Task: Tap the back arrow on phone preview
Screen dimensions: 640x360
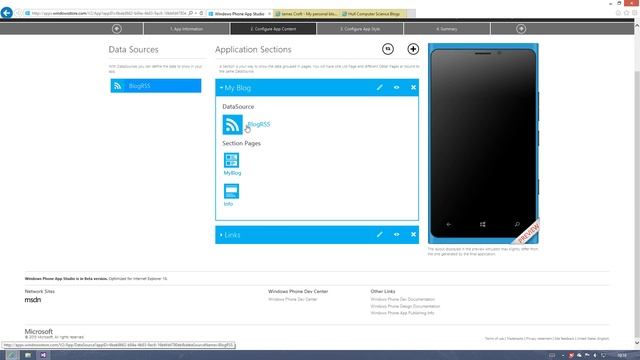Action: (x=449, y=224)
